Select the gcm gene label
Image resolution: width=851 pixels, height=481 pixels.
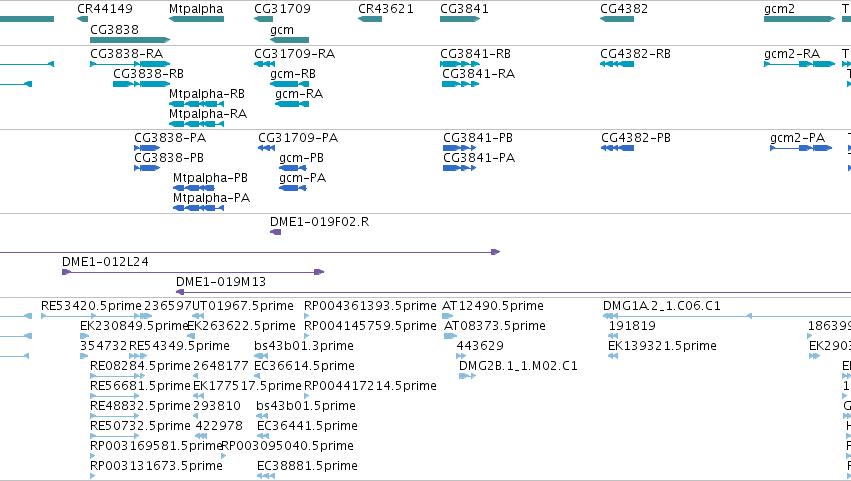tap(282, 30)
